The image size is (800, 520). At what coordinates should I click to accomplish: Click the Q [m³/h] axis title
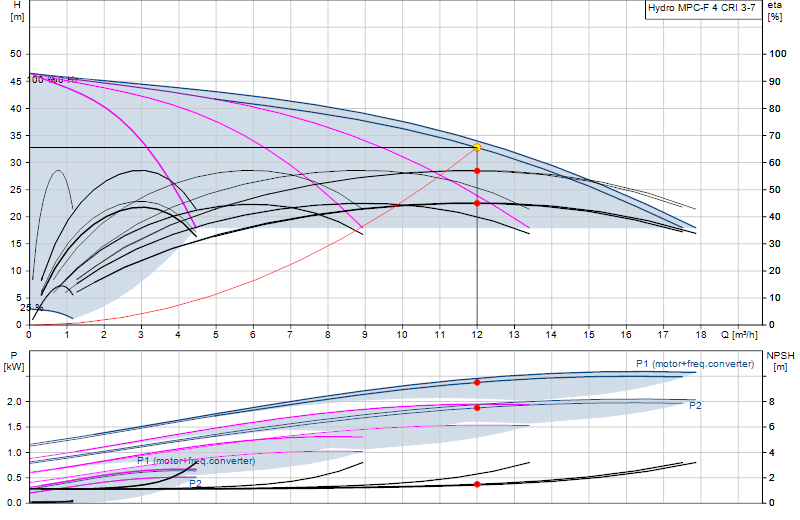pyautogui.click(x=739, y=335)
